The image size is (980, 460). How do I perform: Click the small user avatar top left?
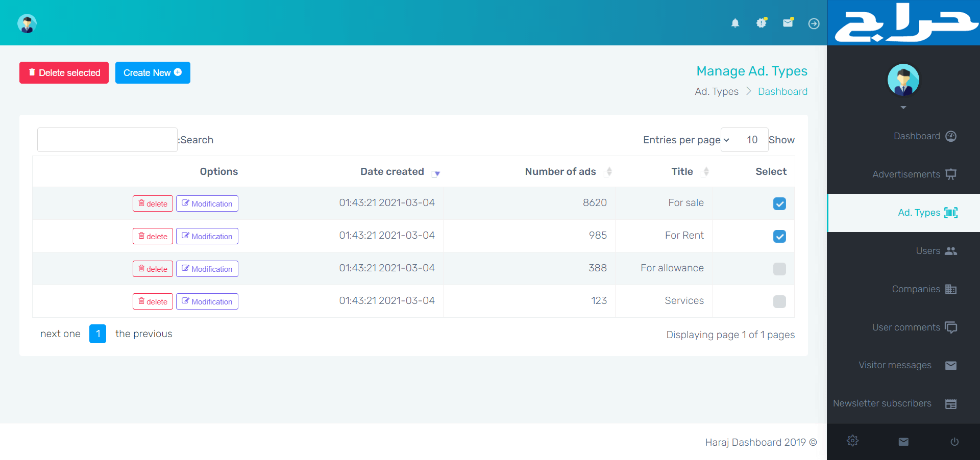click(27, 23)
